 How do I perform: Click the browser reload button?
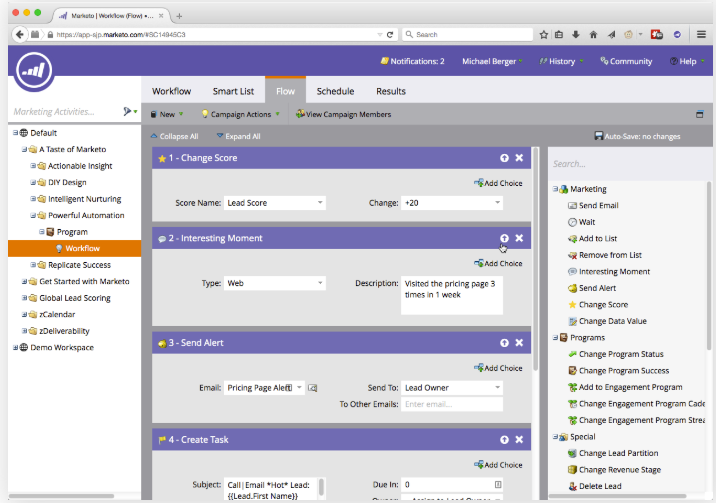[389, 34]
